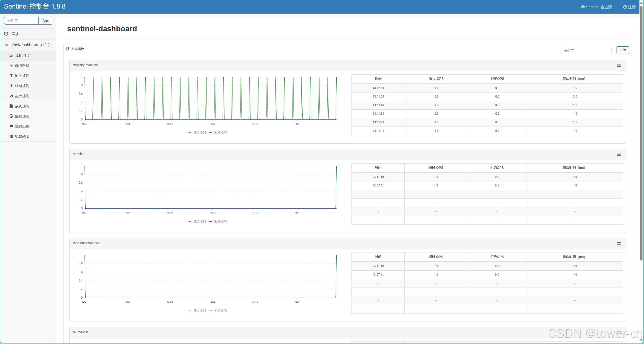Open the /version card menu icon
The height and width of the screenshot is (344, 644).
[619, 154]
